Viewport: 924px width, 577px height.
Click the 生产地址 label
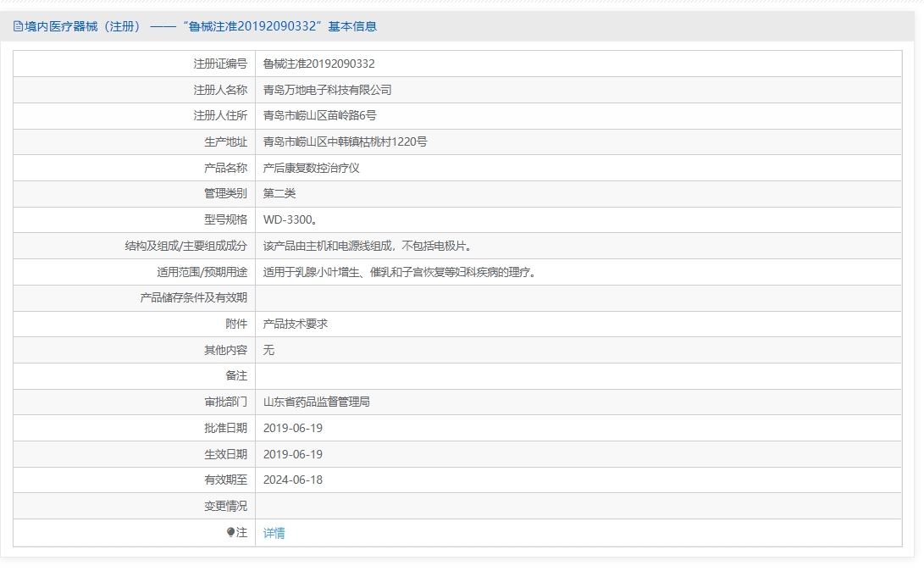click(x=225, y=141)
